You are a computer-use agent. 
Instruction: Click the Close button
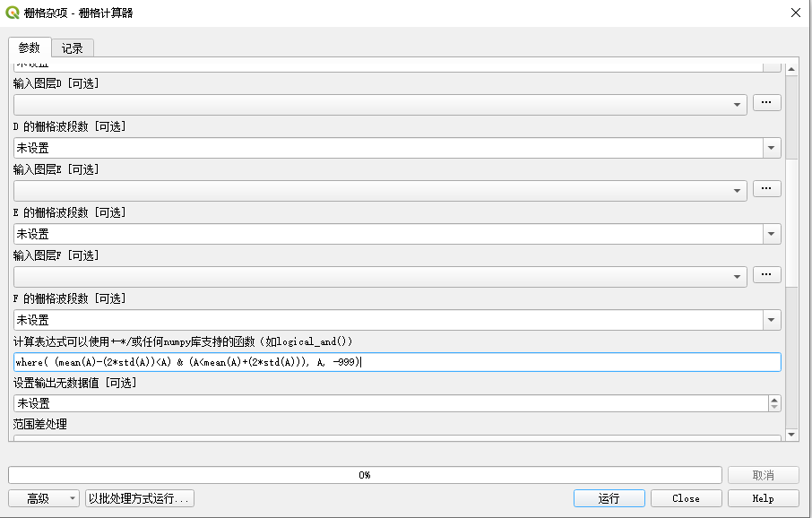687,498
